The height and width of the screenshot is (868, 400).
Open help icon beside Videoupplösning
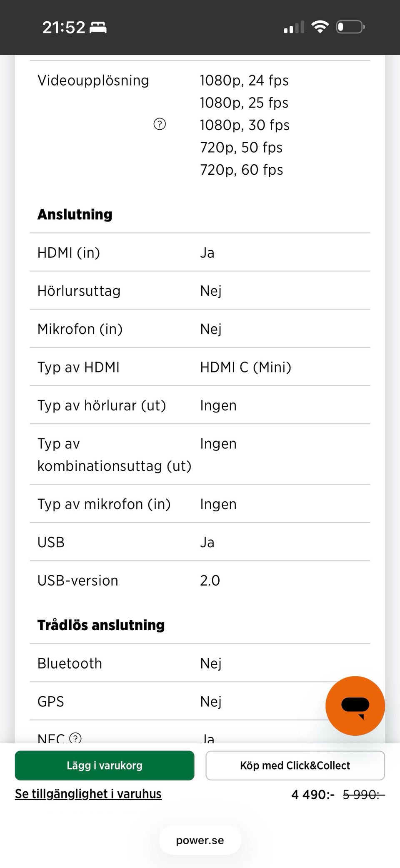point(160,124)
